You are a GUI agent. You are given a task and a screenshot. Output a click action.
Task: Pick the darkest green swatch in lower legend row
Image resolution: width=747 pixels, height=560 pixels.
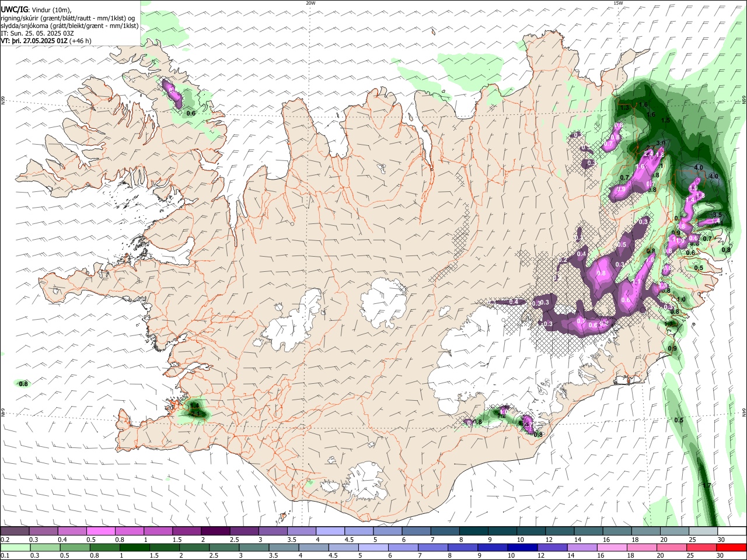[x=134, y=548]
